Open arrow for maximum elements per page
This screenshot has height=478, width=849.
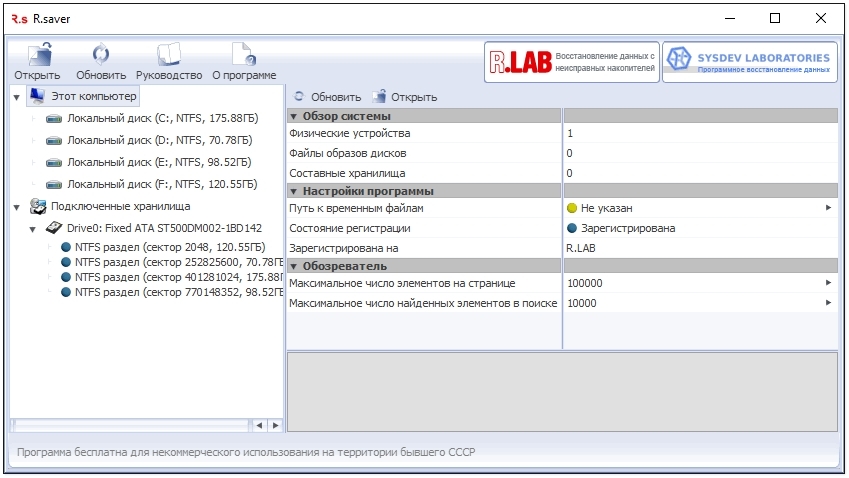click(828, 283)
